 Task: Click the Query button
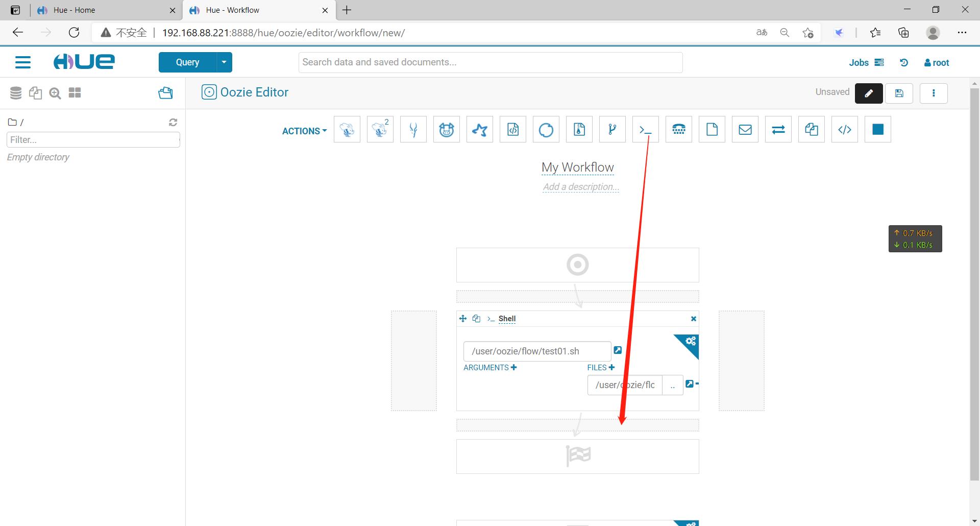pos(187,62)
